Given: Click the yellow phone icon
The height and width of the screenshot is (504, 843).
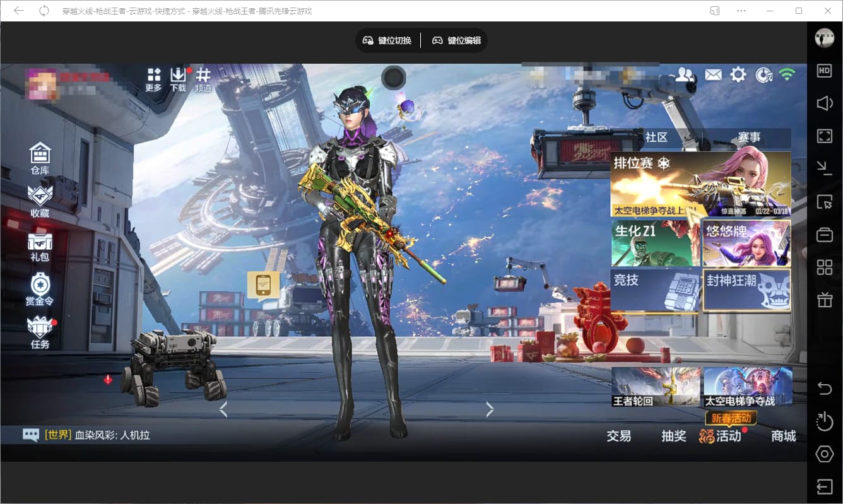Looking at the screenshot, I should coord(264,285).
